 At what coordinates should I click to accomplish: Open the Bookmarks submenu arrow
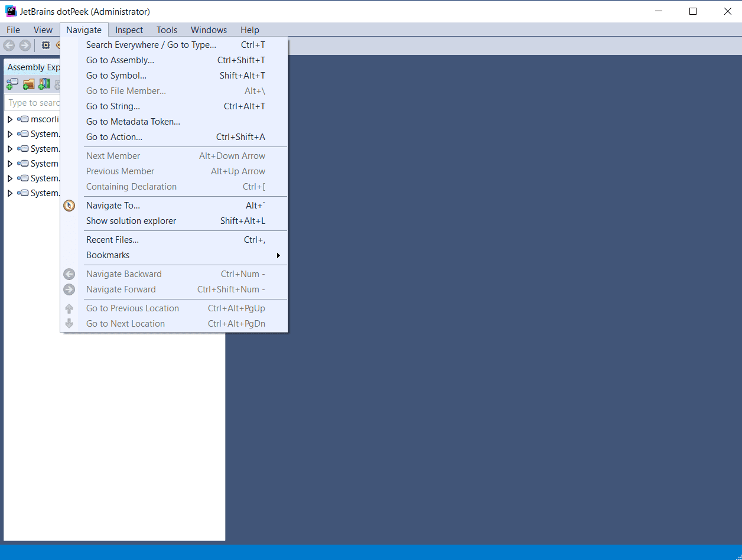(x=278, y=255)
